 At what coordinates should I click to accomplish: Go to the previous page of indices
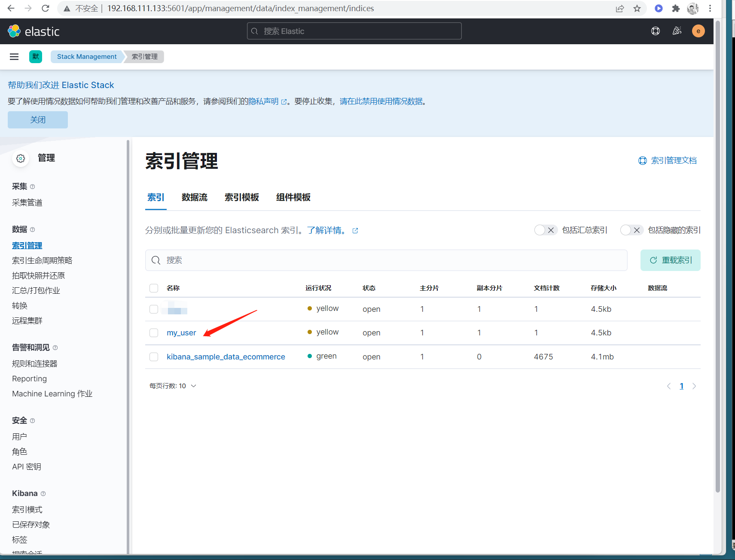669,386
